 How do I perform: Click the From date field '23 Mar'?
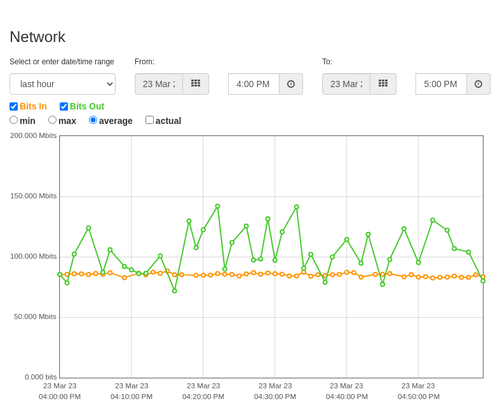coord(159,84)
